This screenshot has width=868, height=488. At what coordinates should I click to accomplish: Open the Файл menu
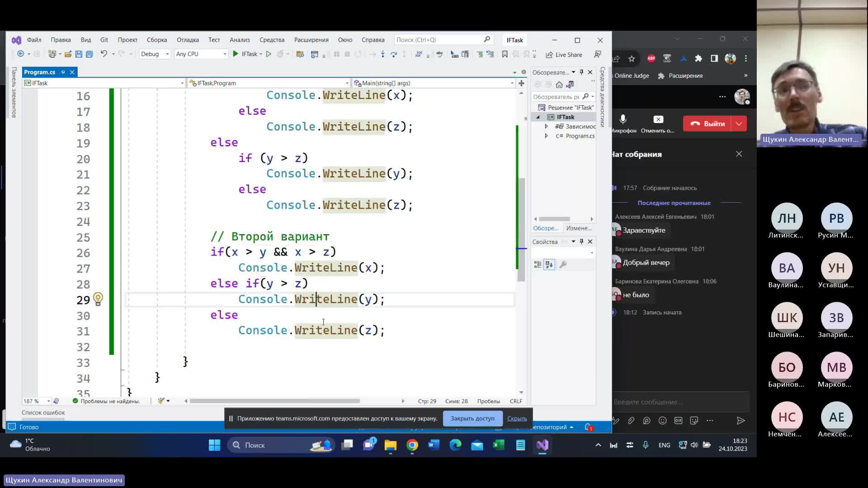pyautogui.click(x=34, y=40)
